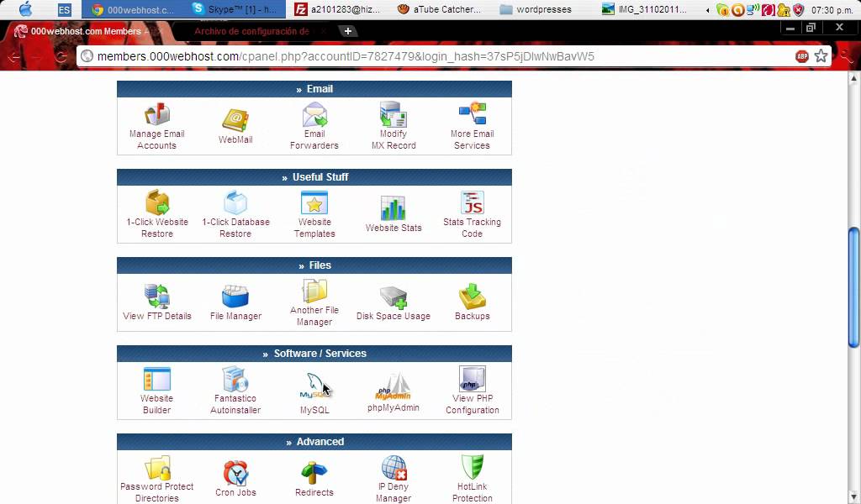Open the FileZilla taskbar window
The image size is (861, 504).
tap(336, 9)
